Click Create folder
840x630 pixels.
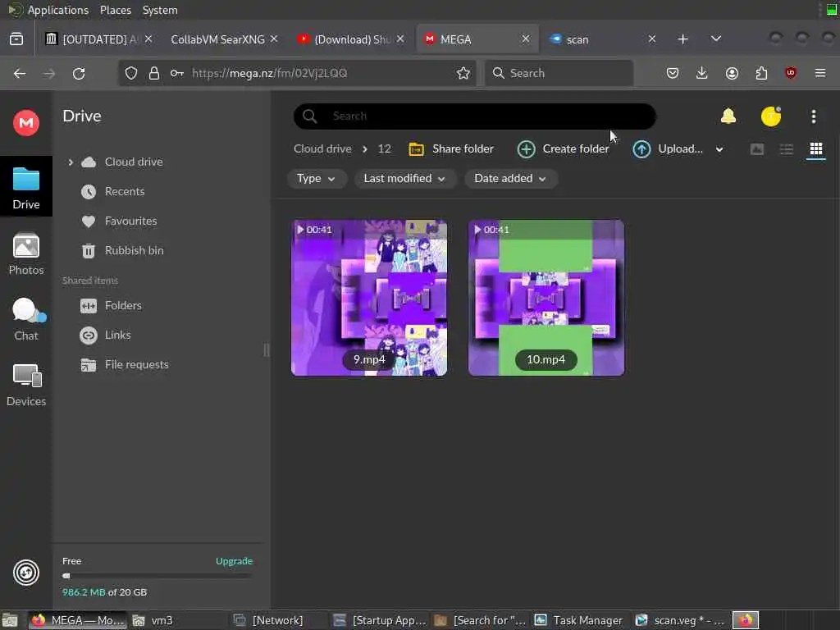coord(564,149)
